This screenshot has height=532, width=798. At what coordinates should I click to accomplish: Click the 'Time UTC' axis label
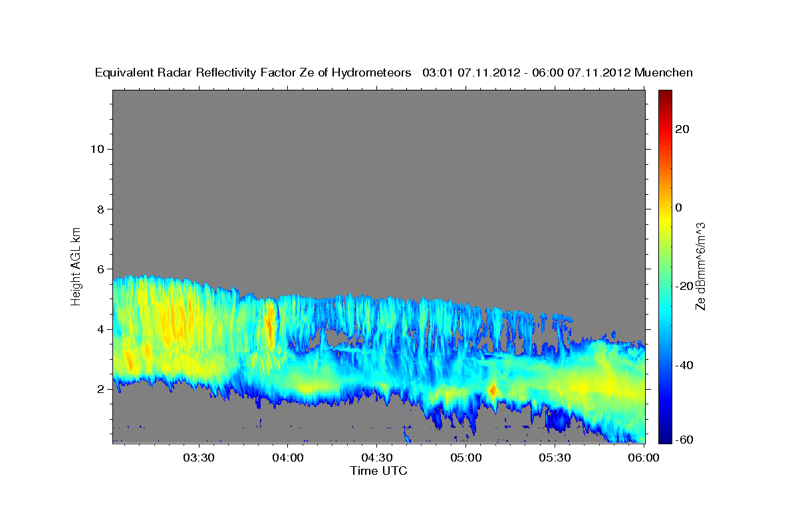point(378,471)
